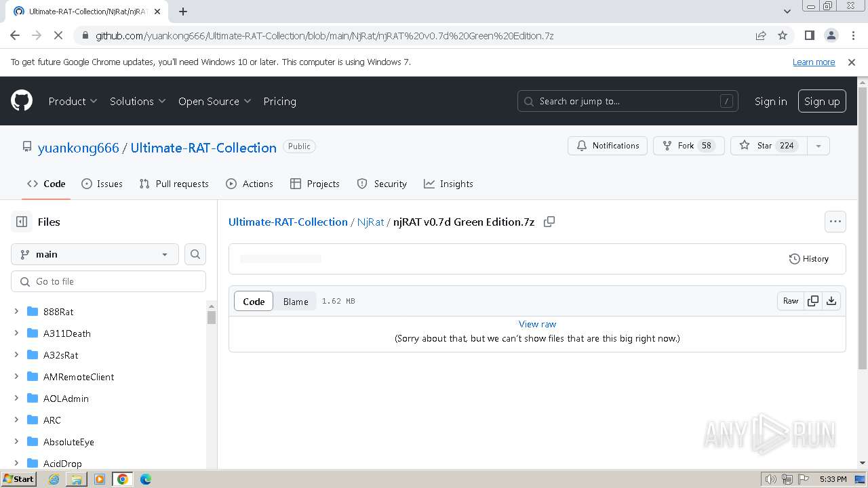Copy raw file contents icon
Viewport: 868px width, 488px height.
tap(813, 301)
